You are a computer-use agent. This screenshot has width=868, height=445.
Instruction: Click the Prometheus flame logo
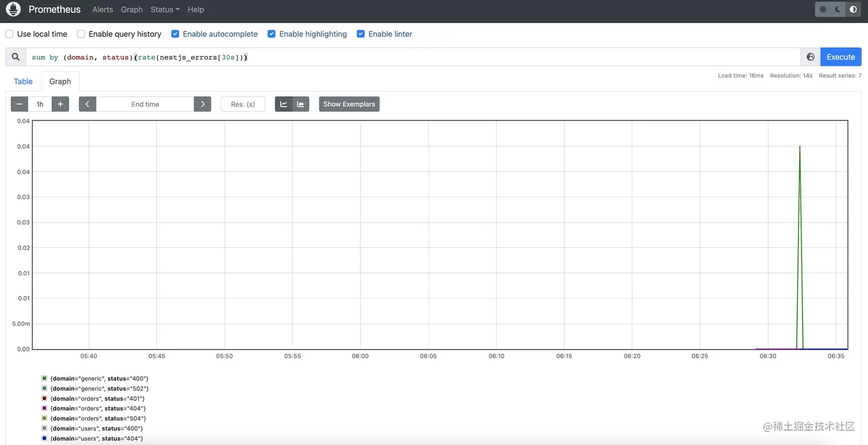coord(13,9)
